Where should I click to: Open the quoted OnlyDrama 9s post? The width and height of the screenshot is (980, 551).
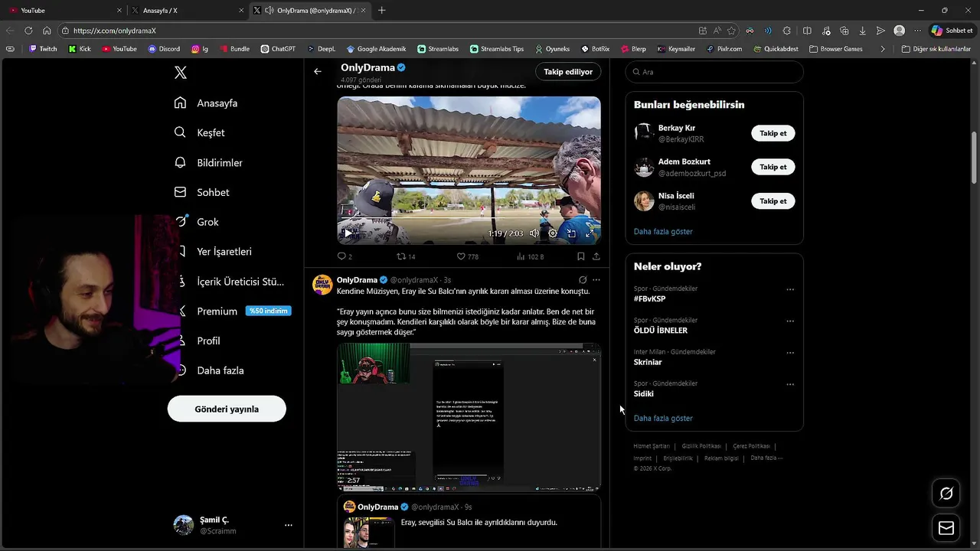469,523
